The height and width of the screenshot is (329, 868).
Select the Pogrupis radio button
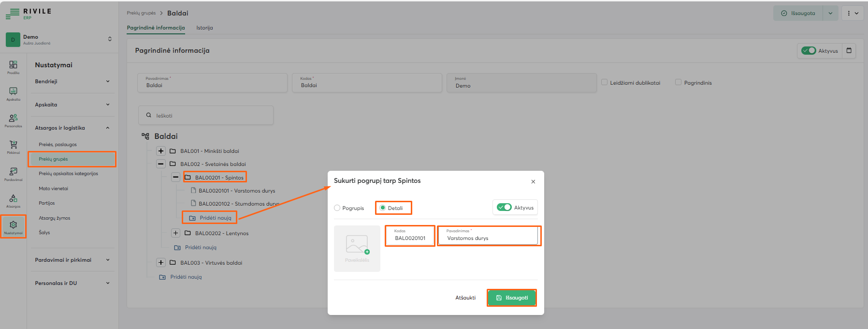pyautogui.click(x=337, y=208)
